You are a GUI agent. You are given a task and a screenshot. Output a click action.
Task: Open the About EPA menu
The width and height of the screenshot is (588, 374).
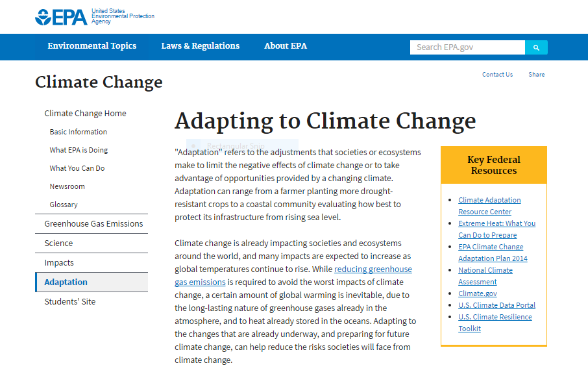[286, 46]
